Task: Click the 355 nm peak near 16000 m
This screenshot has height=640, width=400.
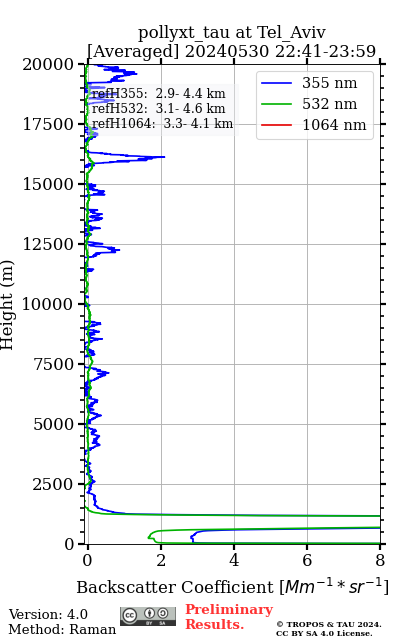Action: 162,157
